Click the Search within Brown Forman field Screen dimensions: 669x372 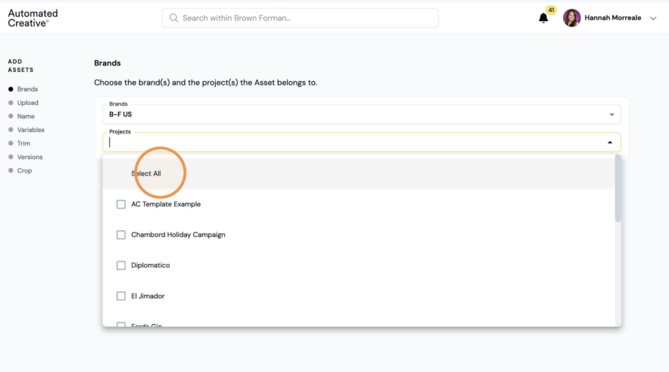[x=300, y=18]
